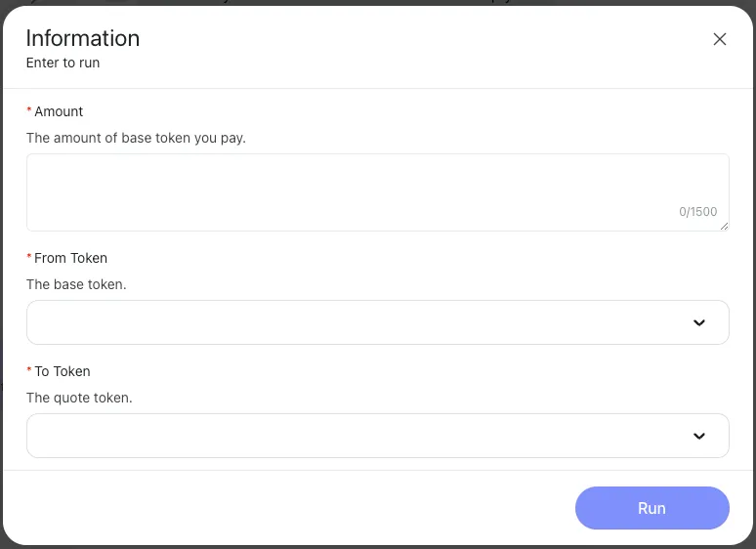Click the 0/1500 character counter
Screen dimensions: 756x549
(x=697, y=211)
